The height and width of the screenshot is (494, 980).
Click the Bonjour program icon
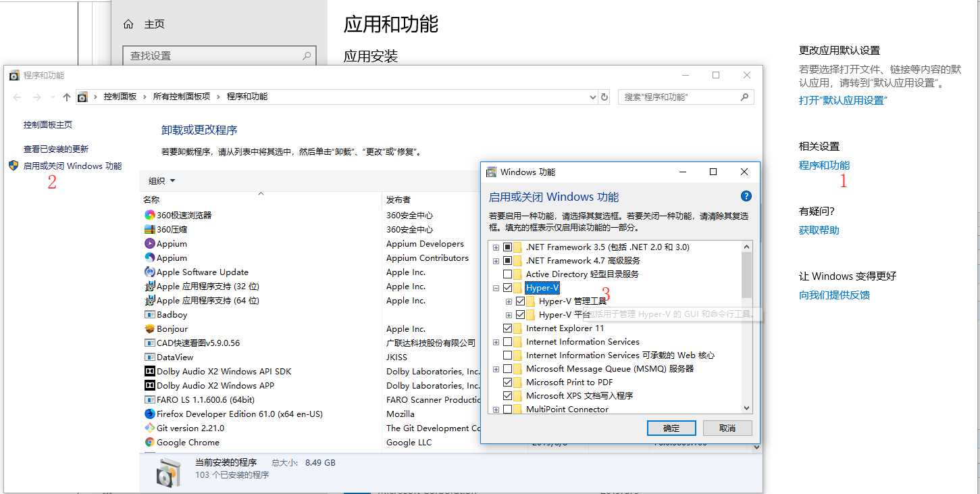tap(150, 328)
